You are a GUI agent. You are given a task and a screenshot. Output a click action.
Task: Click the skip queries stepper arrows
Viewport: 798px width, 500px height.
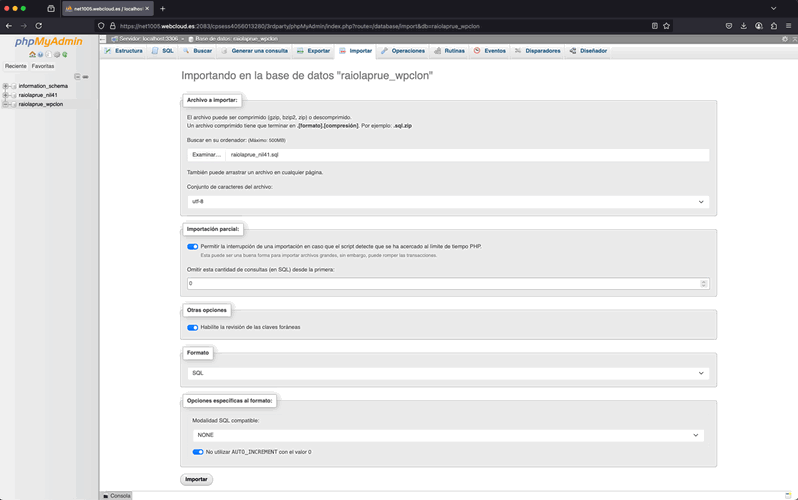tap(704, 284)
